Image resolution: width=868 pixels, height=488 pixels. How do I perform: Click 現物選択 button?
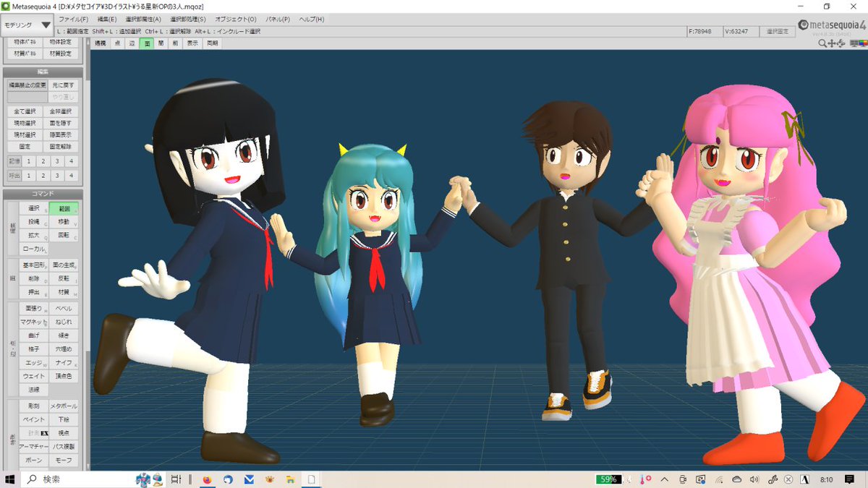[x=24, y=123]
